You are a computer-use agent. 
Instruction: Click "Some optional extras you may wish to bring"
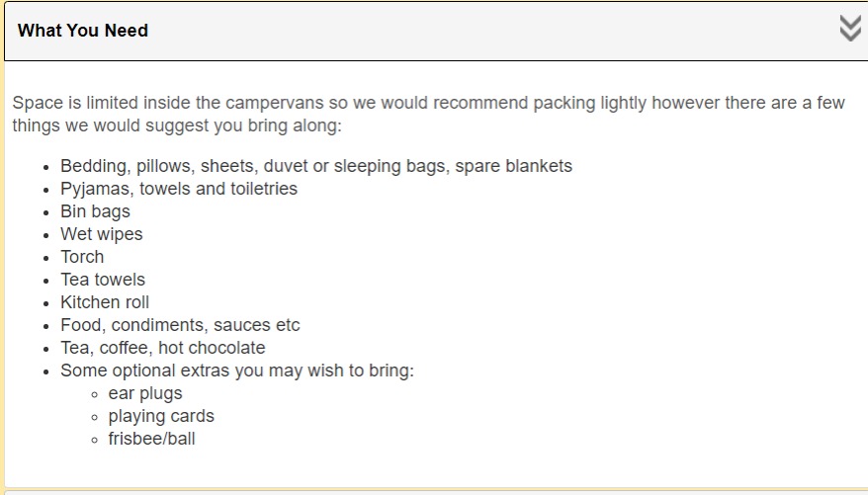click(x=237, y=371)
